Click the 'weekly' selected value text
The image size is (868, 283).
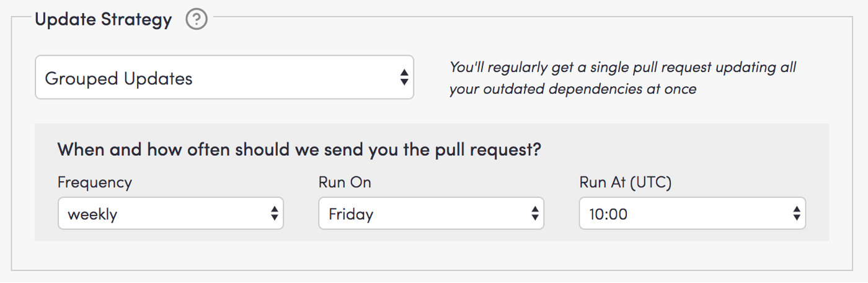92,215
